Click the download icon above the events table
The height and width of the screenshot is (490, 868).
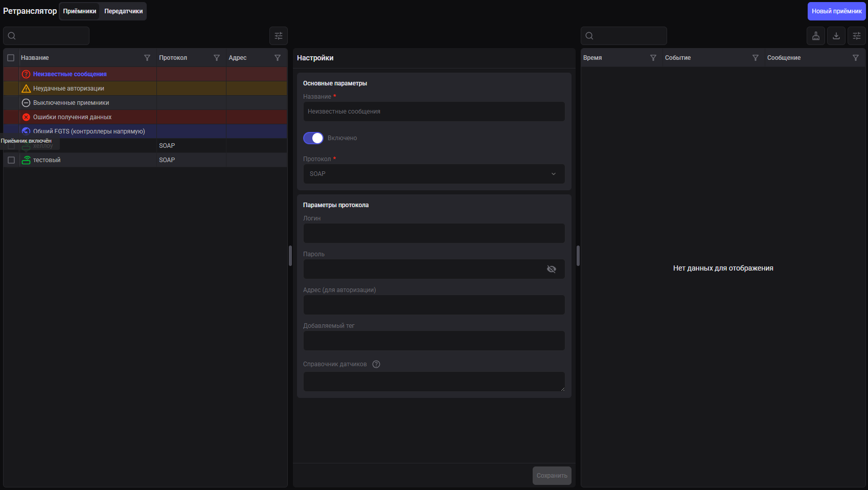tap(836, 36)
